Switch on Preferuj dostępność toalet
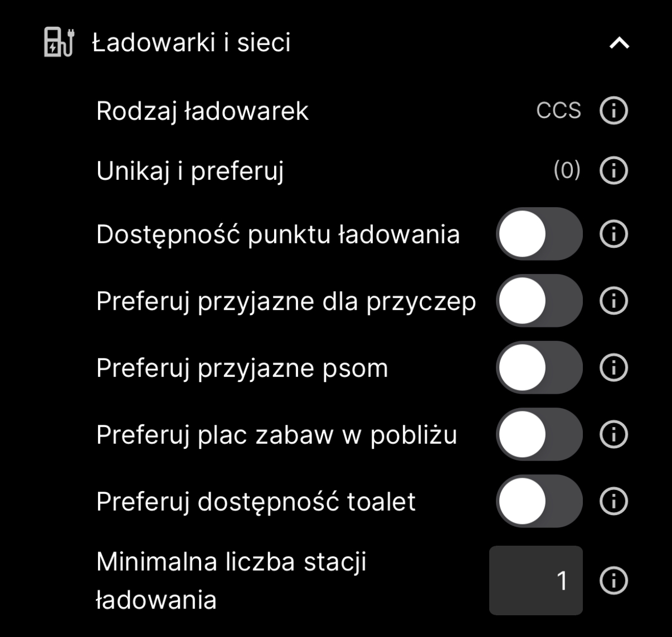Screen dimensions: 672x637 pos(539,501)
